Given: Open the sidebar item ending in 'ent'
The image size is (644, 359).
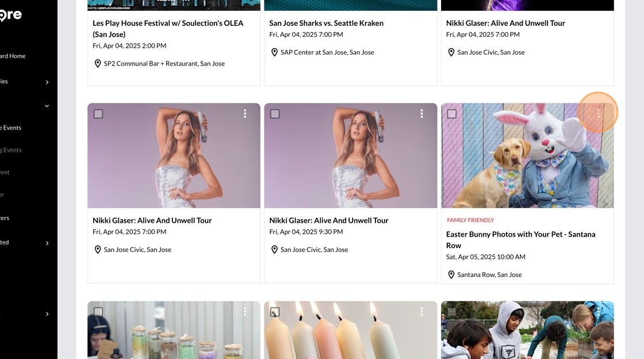Looking at the screenshot, I should tap(5, 172).
